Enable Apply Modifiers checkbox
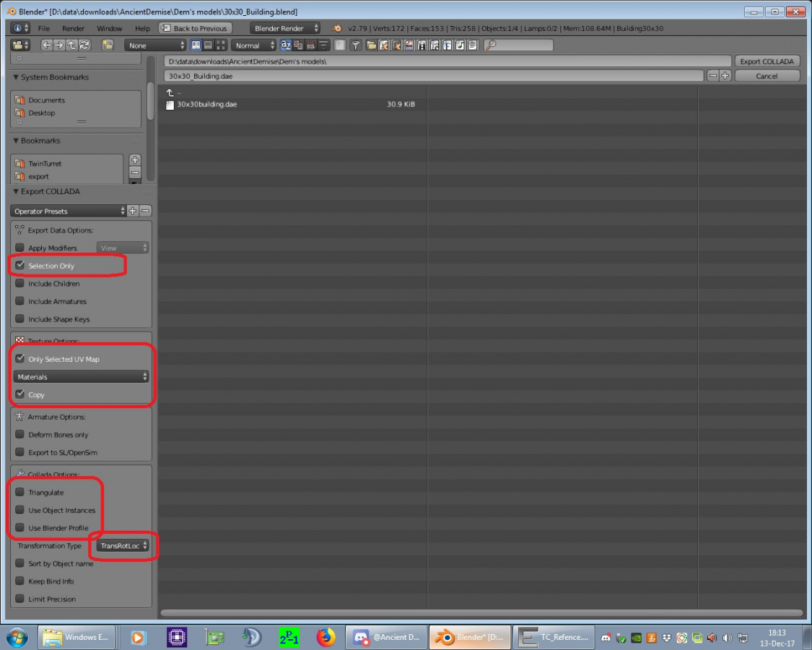The image size is (812, 650). (x=20, y=248)
